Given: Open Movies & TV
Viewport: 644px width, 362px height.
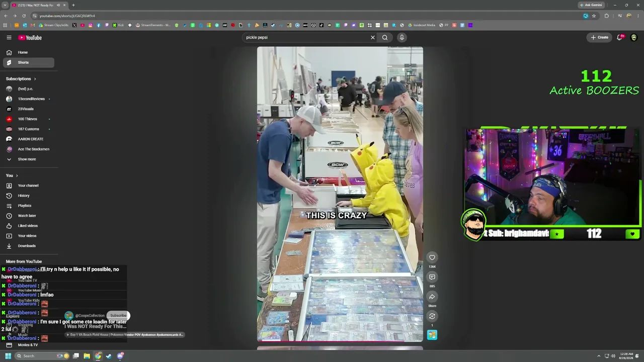Looking at the screenshot, I should point(28,345).
